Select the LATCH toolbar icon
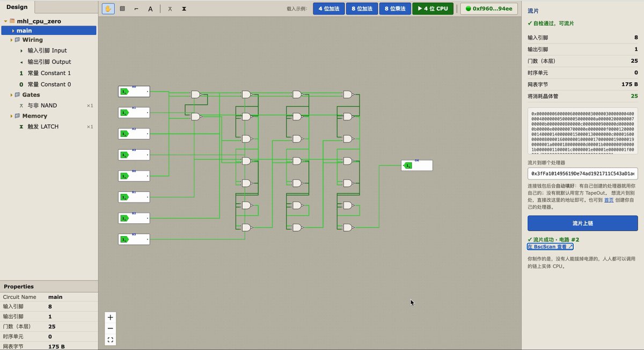Viewport: 644px width, 350px height. [x=184, y=9]
